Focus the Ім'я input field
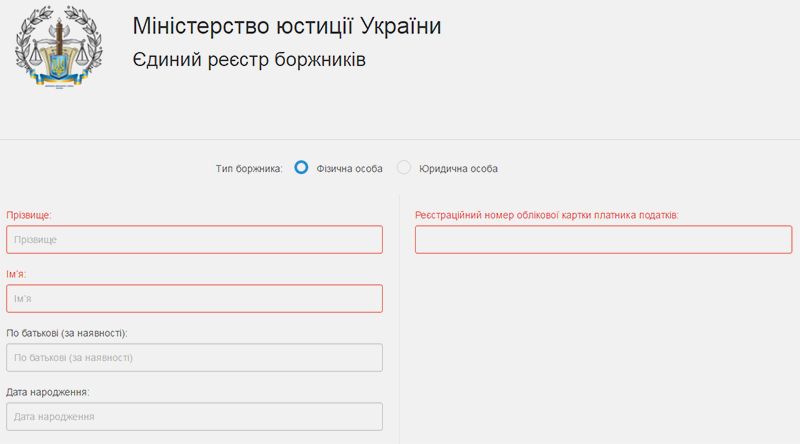Viewport: 800px width, 444px height. point(194,299)
